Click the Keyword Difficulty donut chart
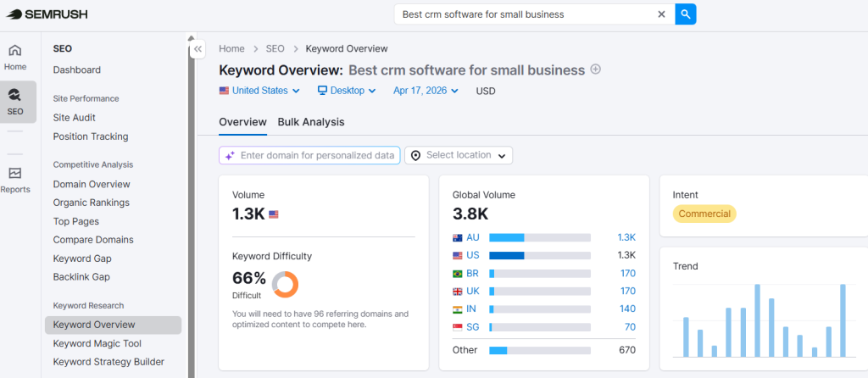 (285, 284)
